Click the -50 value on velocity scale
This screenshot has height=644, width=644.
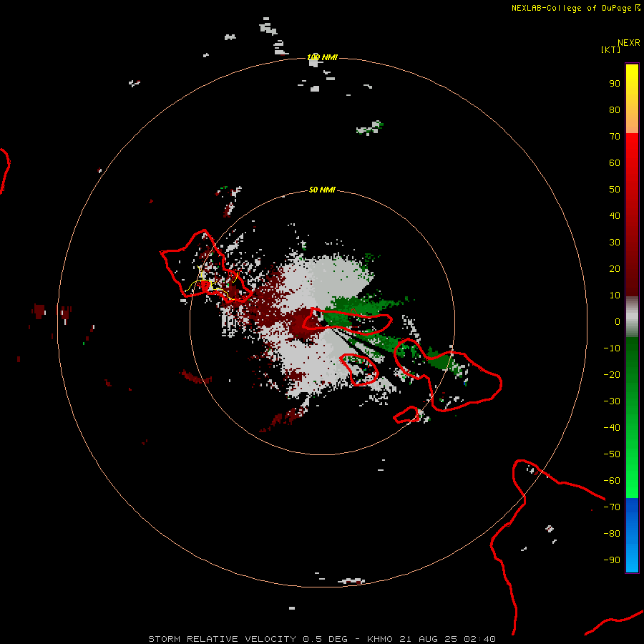click(612, 454)
